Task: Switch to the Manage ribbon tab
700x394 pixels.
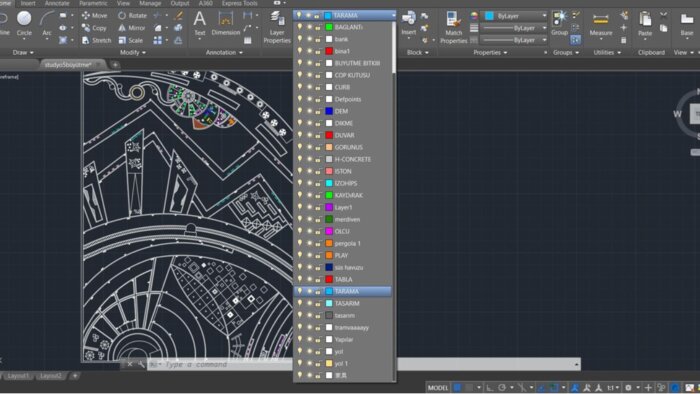Action: [x=150, y=3]
